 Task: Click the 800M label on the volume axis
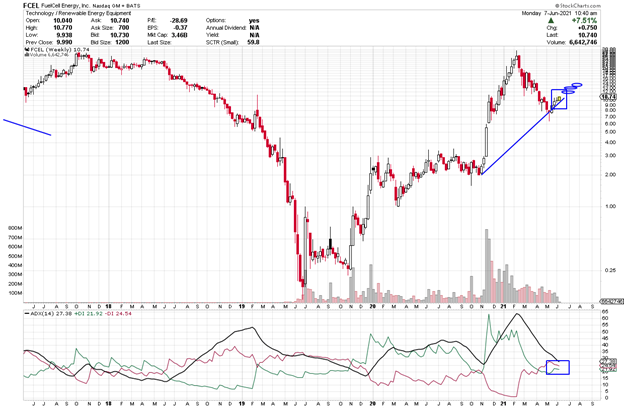coord(15,228)
